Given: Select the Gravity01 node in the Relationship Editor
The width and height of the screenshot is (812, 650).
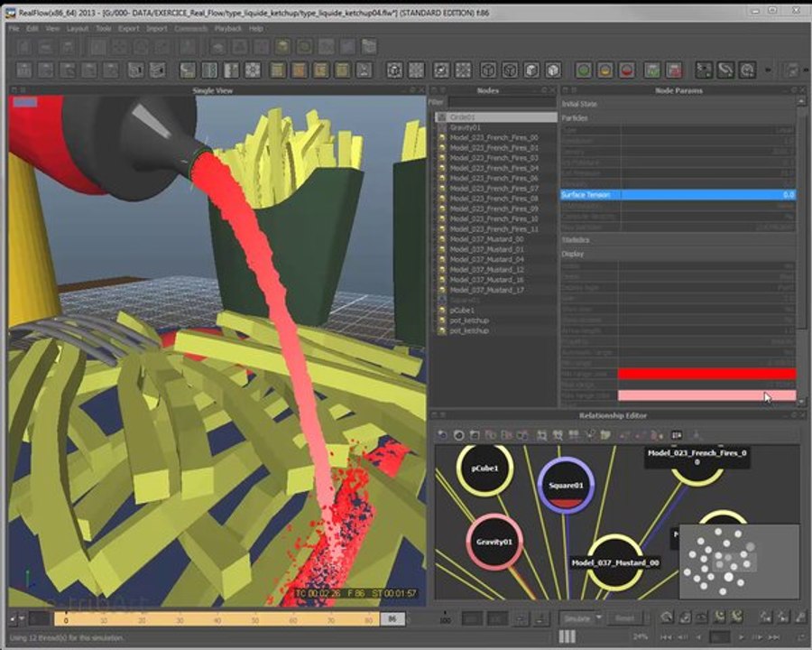Looking at the screenshot, I should pyautogui.click(x=494, y=542).
